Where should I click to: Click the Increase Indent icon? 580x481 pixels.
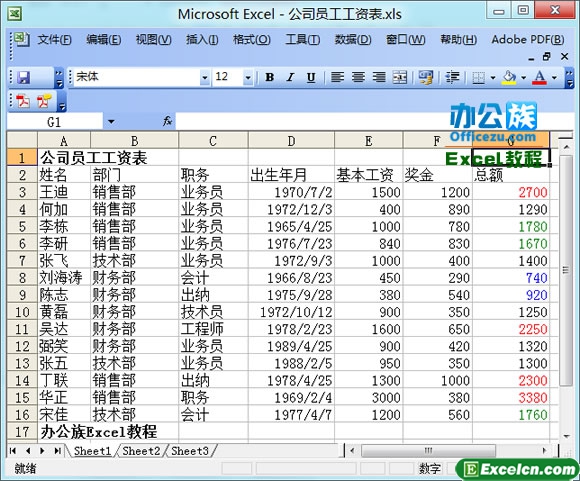[x=452, y=77]
